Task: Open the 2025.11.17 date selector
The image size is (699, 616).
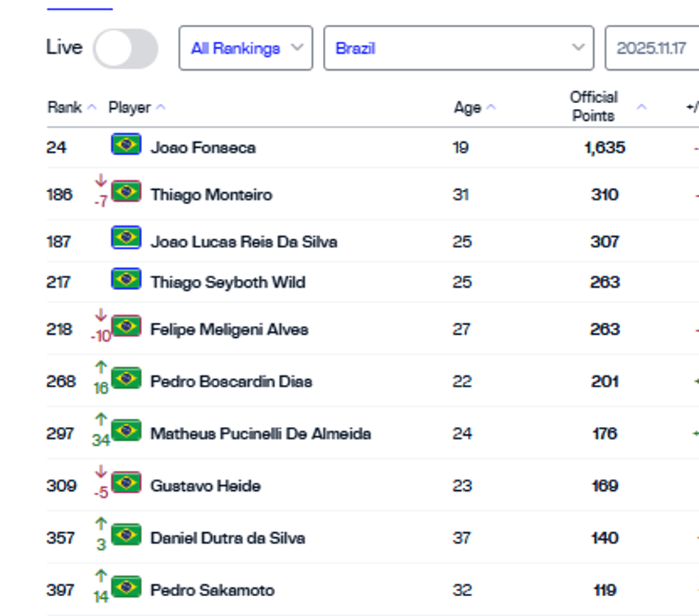Action: pos(652,48)
